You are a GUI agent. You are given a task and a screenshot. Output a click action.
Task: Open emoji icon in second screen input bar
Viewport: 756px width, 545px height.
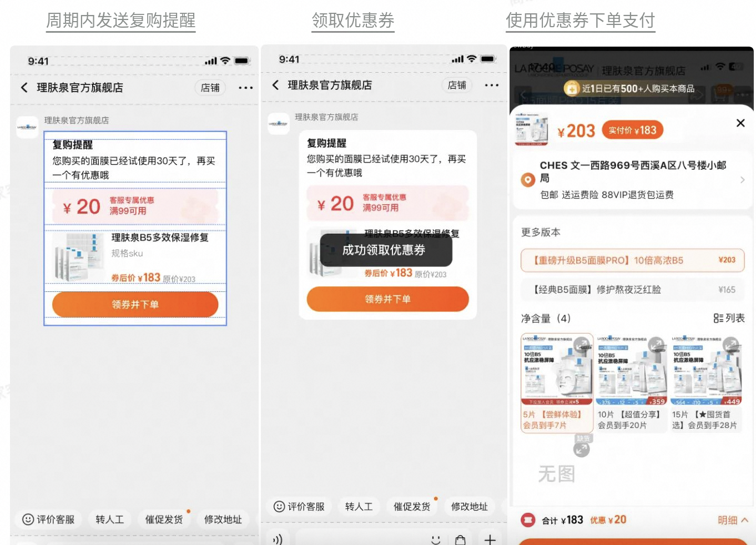[x=436, y=539]
